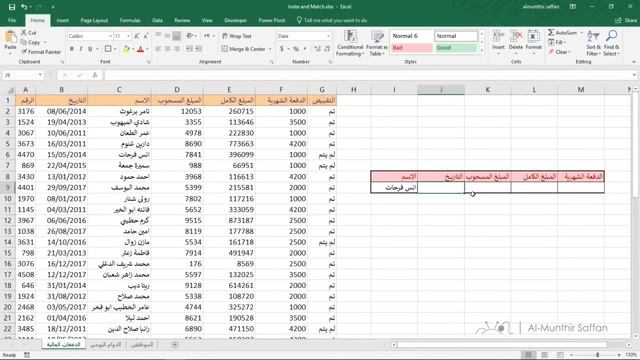Image resolution: width=640 pixels, height=360 pixels.
Task: Add a new sheet with plus button
Action: pos(175,345)
